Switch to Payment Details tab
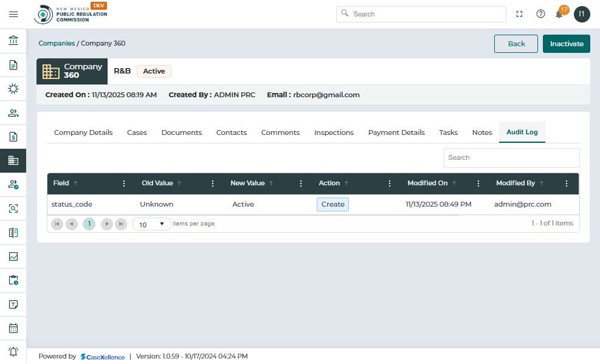This screenshot has width=600, height=364. pos(396,132)
